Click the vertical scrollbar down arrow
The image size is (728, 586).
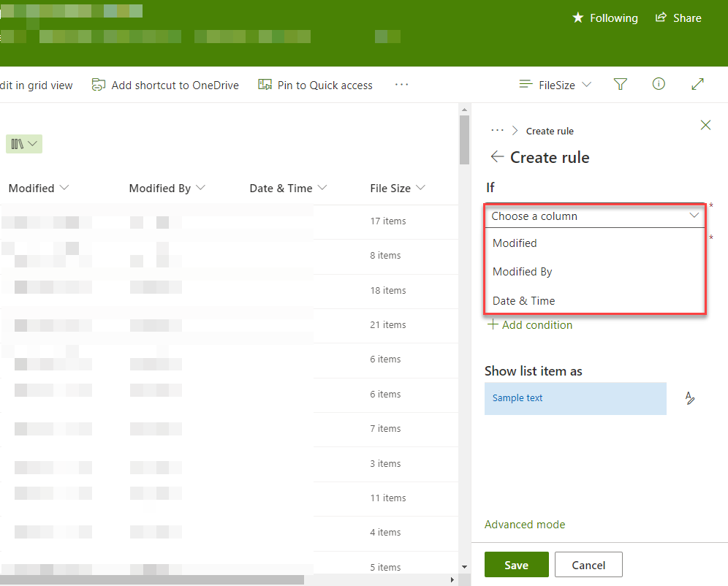464,567
